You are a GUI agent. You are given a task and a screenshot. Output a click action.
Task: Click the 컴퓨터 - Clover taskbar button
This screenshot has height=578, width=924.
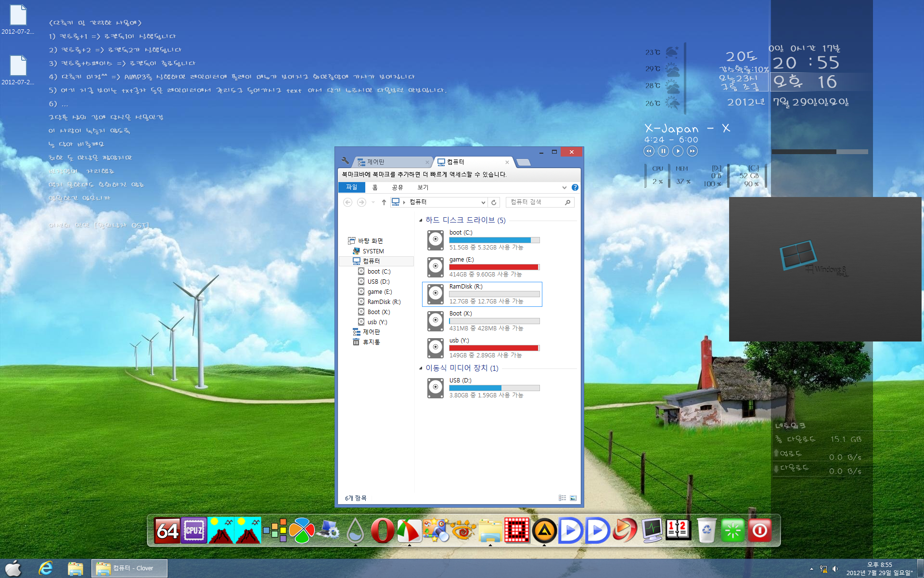click(x=129, y=568)
